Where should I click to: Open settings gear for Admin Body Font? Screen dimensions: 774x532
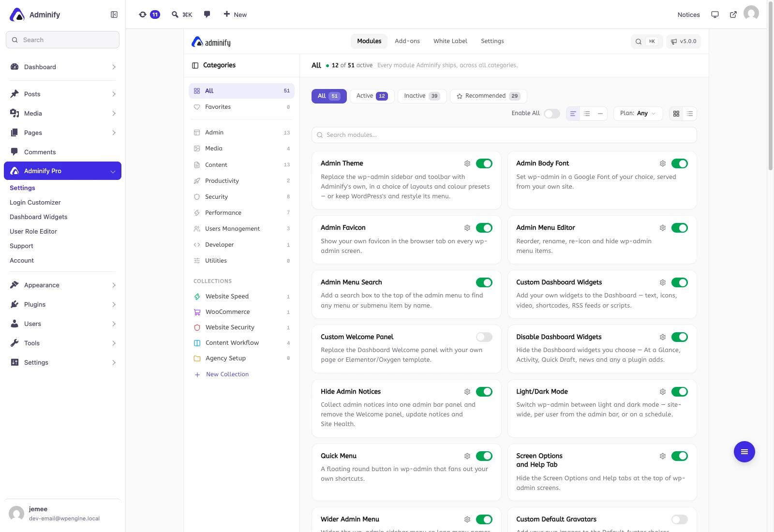pos(663,163)
